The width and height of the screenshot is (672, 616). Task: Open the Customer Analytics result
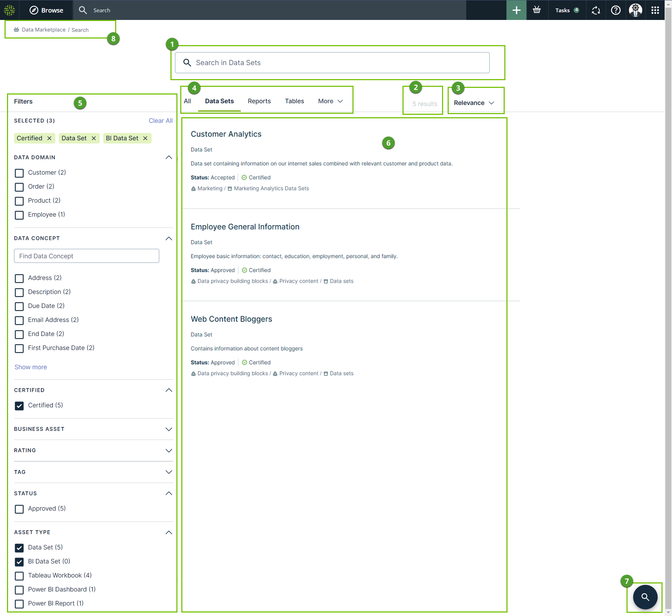click(x=226, y=134)
